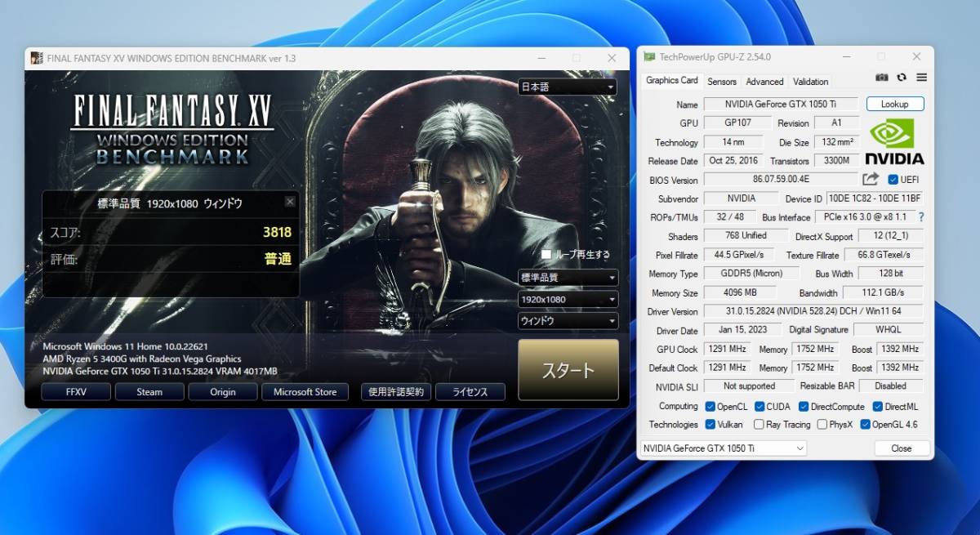This screenshot has width=980, height=535.
Task: Open the GPU-Z hamburger menu
Action: (921, 78)
